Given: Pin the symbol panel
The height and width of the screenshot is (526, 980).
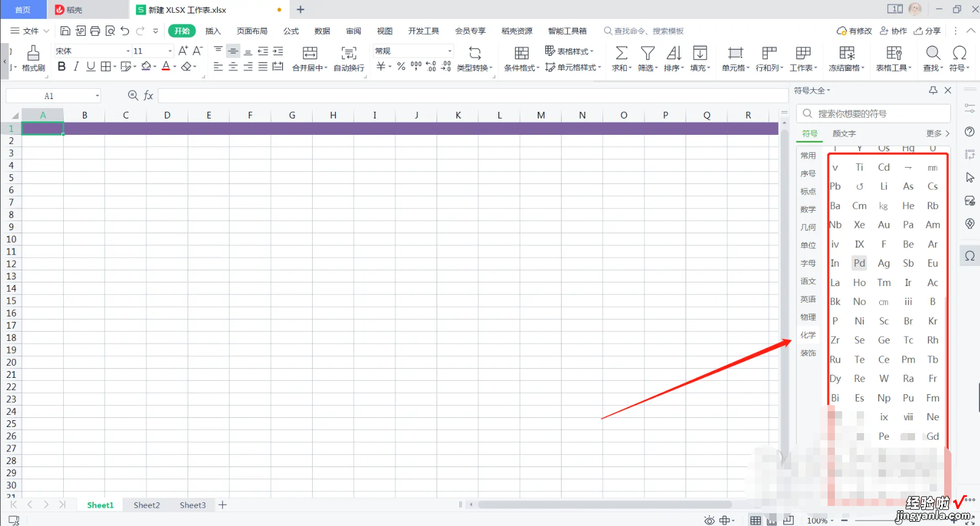Looking at the screenshot, I should point(933,90).
